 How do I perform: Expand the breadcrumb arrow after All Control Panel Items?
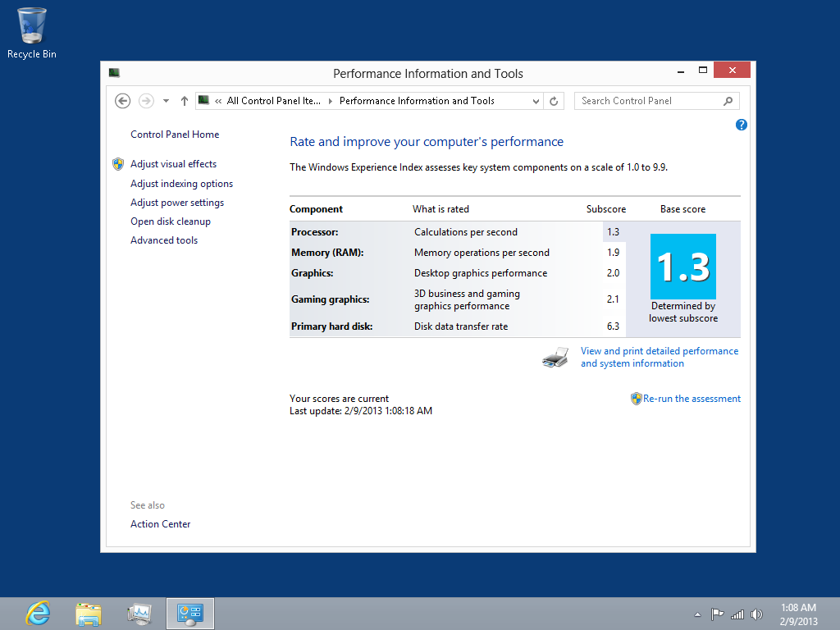pos(330,101)
